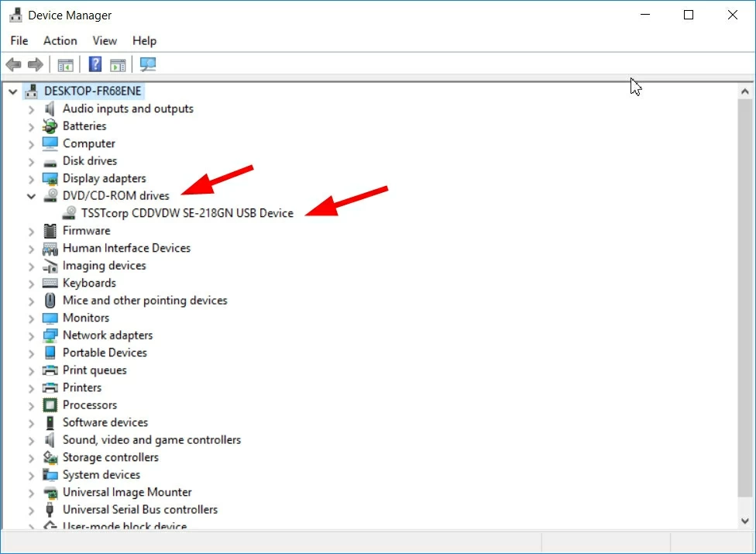Click the scrollbar up arrow
Screen dimensions: 756x554
(x=745, y=91)
